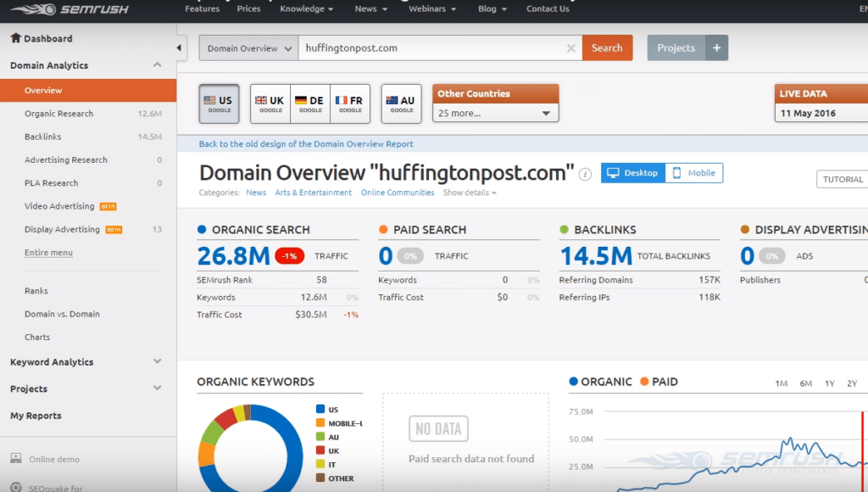Open Knowledge menu dropdown

pyautogui.click(x=306, y=8)
